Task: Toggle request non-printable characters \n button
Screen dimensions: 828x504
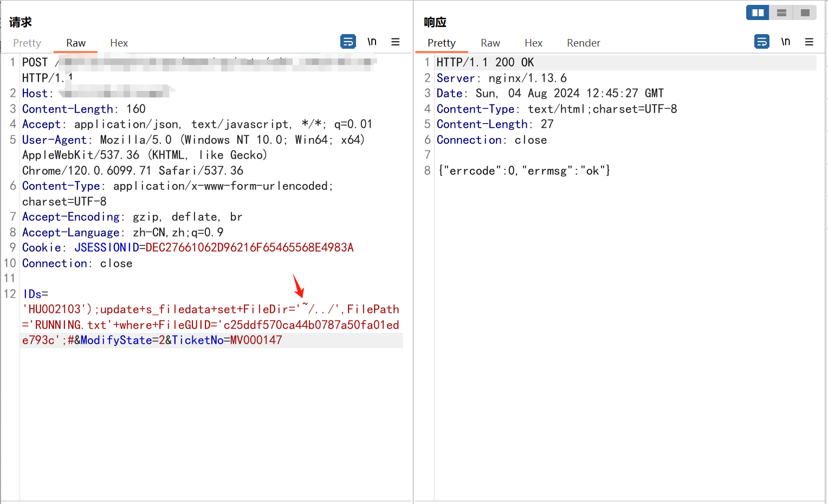Action: click(372, 42)
